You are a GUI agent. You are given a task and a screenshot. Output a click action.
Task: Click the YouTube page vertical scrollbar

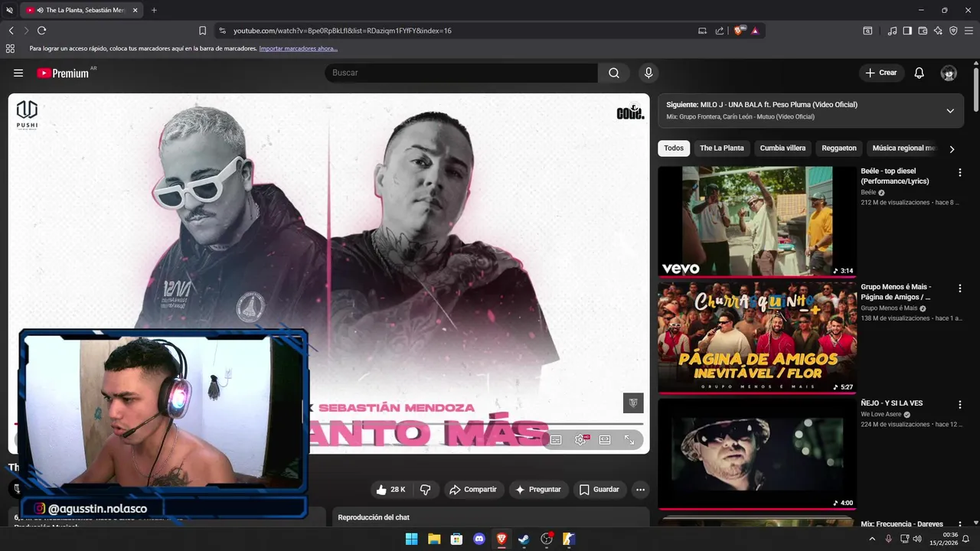[976, 92]
